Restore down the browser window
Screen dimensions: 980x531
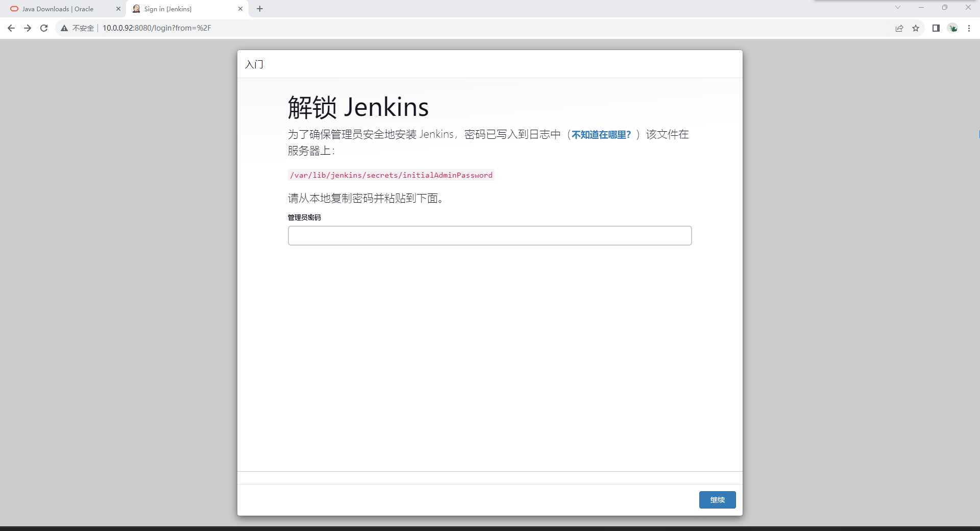pos(945,7)
